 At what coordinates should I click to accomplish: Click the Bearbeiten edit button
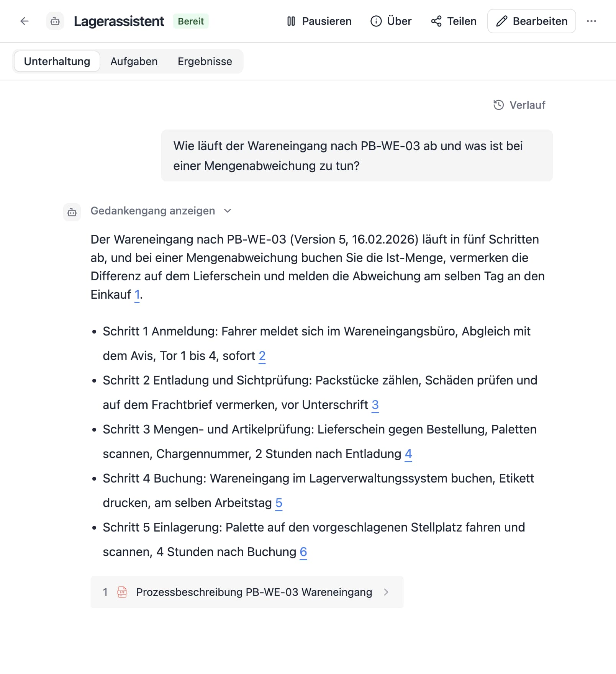[531, 21]
